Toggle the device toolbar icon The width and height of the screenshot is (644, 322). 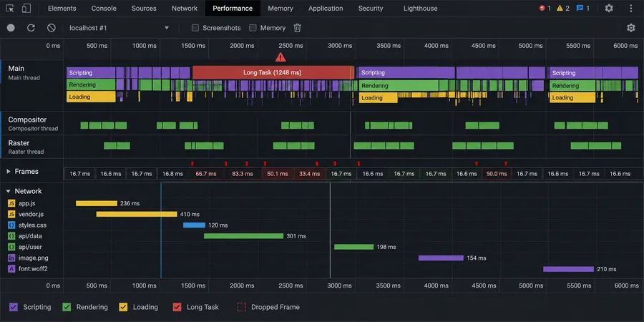(x=26, y=8)
